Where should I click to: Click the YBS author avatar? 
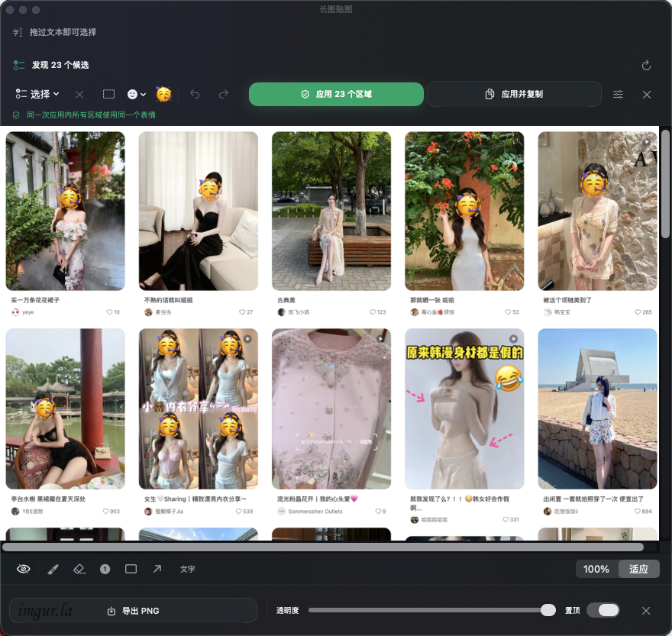pos(15,512)
